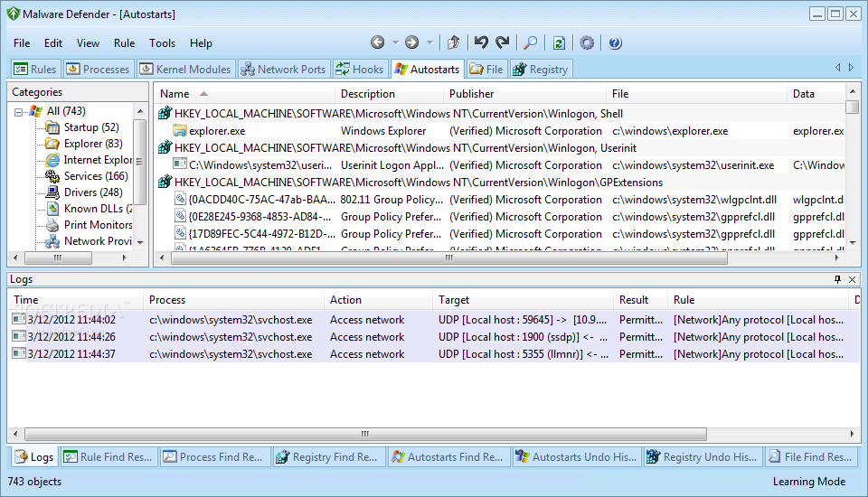
Task: Click the Up one level toolbar icon
Action: (453, 42)
